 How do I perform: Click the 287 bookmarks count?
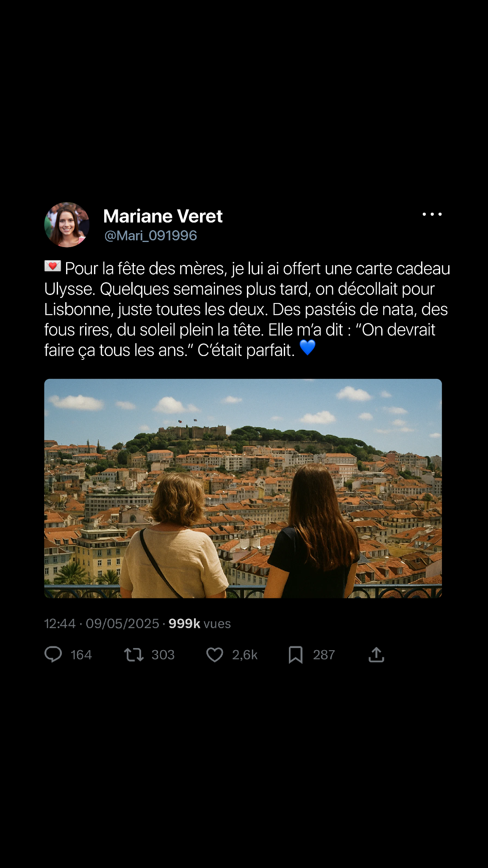pos(324,655)
